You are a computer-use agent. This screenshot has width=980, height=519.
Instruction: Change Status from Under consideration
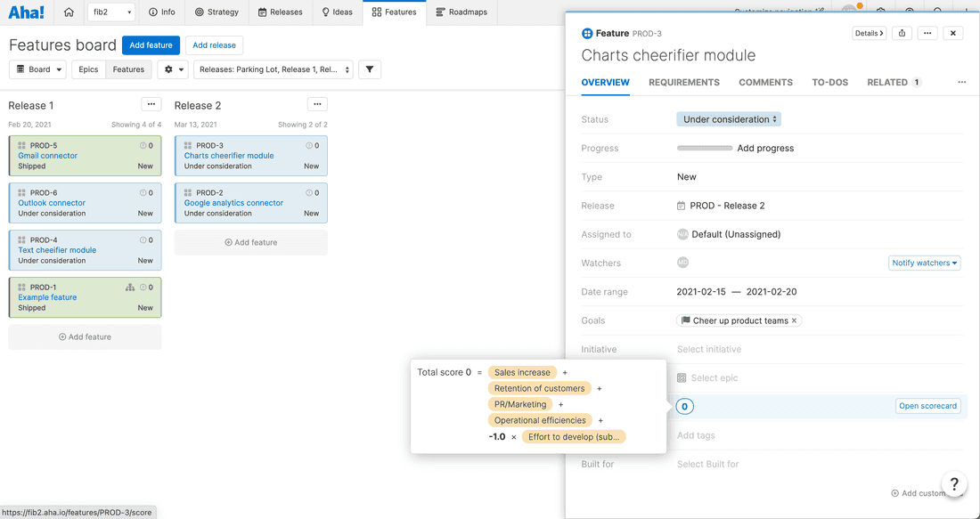click(x=728, y=118)
